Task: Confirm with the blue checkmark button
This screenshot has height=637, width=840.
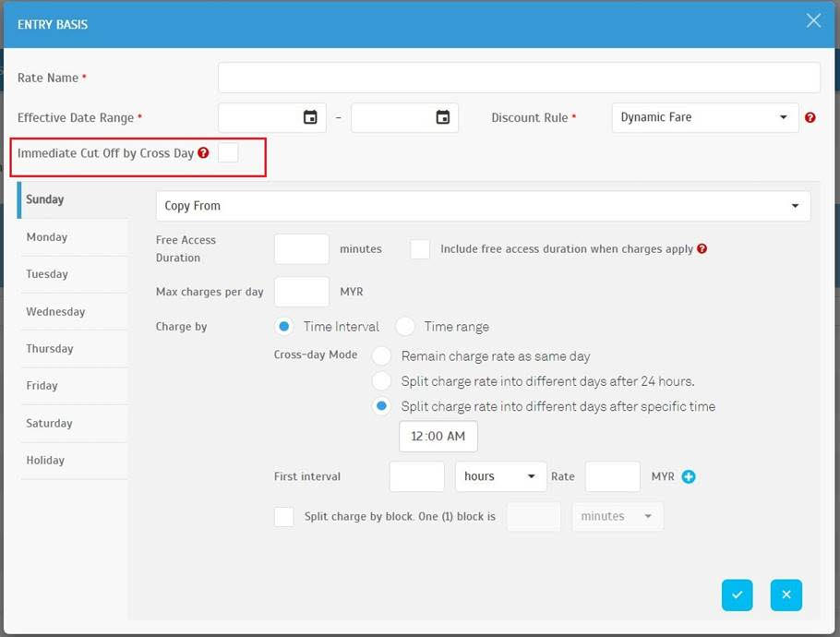Action: pyautogui.click(x=737, y=595)
